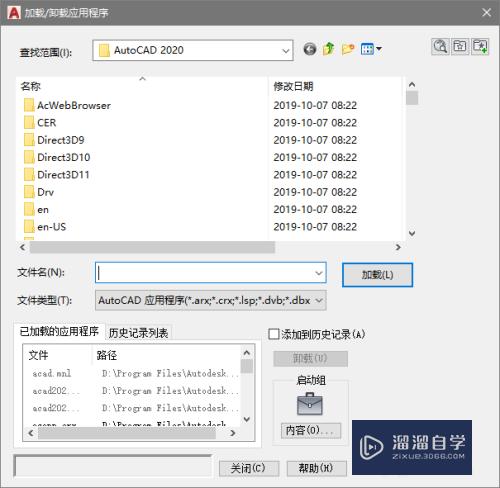This screenshot has width=500, height=488.
Task: Click the Startup Suite briefcase icon
Action: coord(310,404)
